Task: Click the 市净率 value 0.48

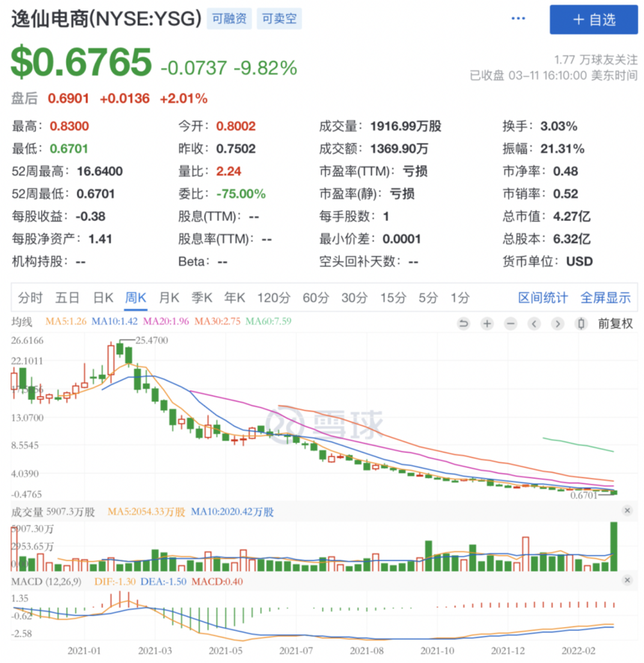Action: pos(565,172)
